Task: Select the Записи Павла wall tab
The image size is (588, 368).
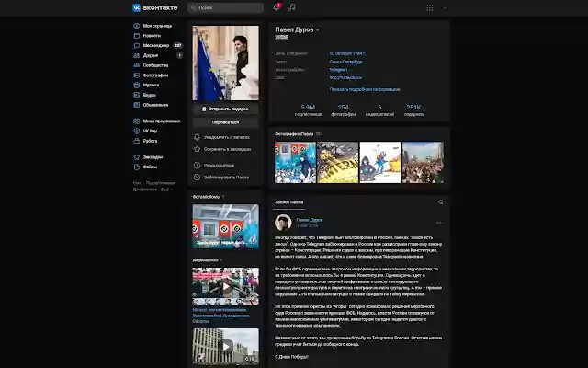Action: click(288, 202)
